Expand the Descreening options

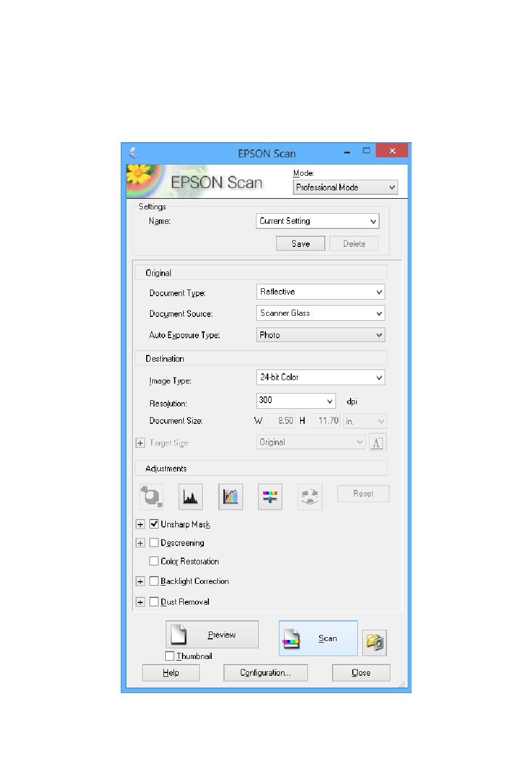coord(141,543)
